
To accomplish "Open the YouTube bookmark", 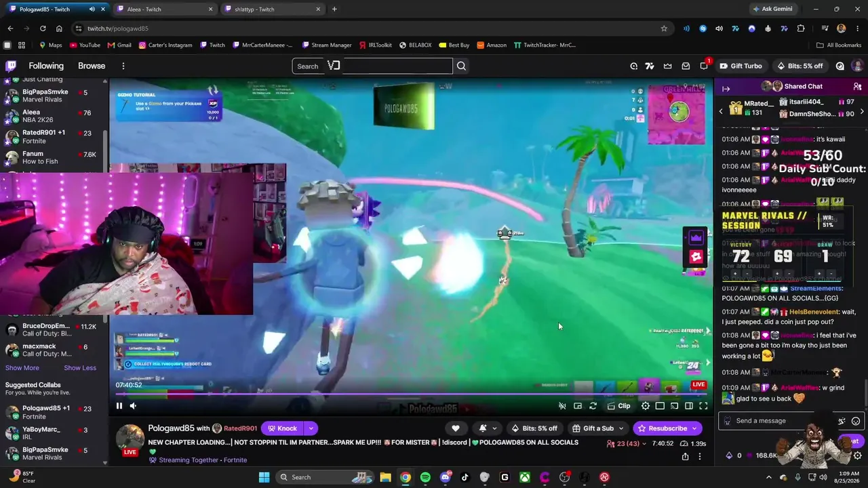I will tap(84, 45).
